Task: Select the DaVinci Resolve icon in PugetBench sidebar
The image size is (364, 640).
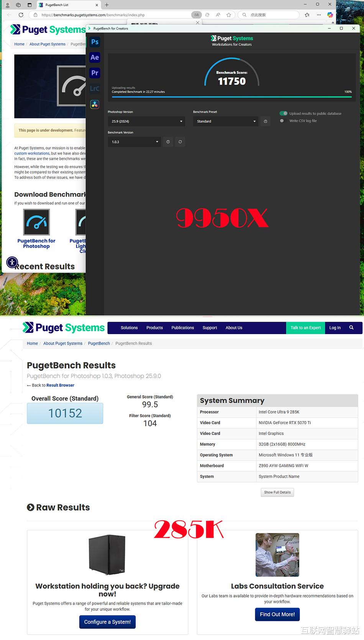Action: coord(95,104)
